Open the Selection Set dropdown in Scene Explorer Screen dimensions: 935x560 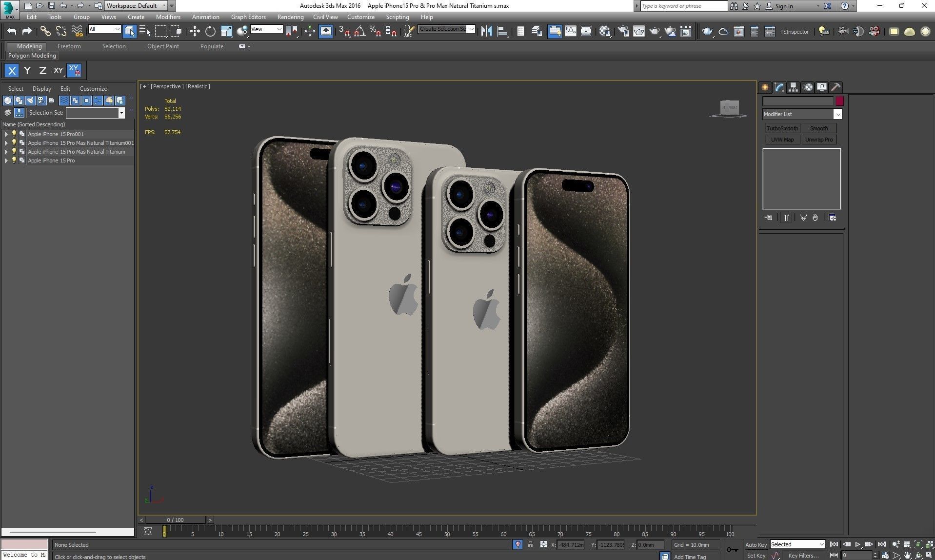[x=96, y=113]
